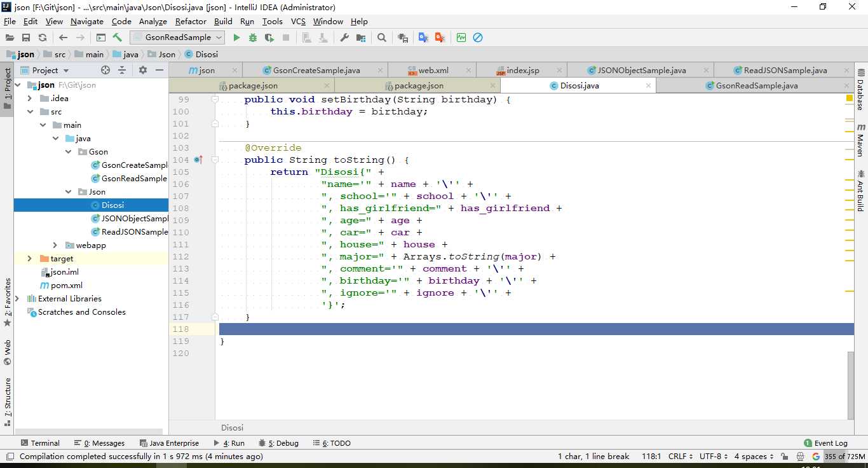Navigate Forward with the right arrow icon
Image resolution: width=868 pixels, height=468 pixels.
point(80,38)
